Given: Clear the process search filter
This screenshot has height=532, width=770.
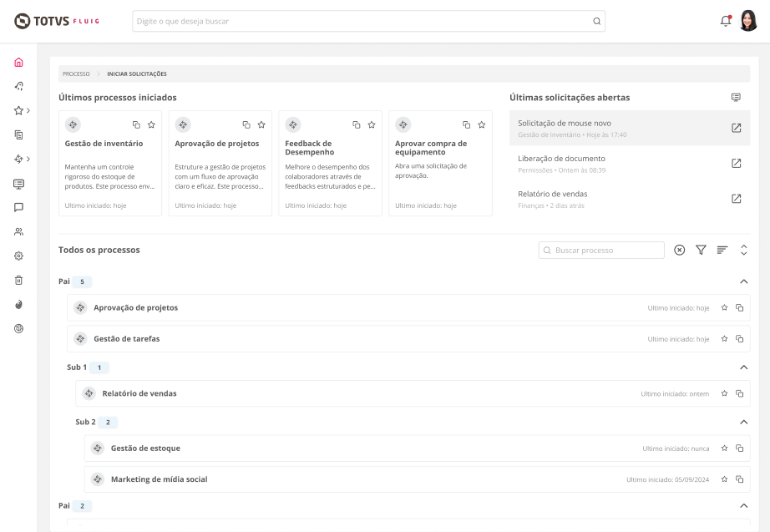Looking at the screenshot, I should click(679, 250).
